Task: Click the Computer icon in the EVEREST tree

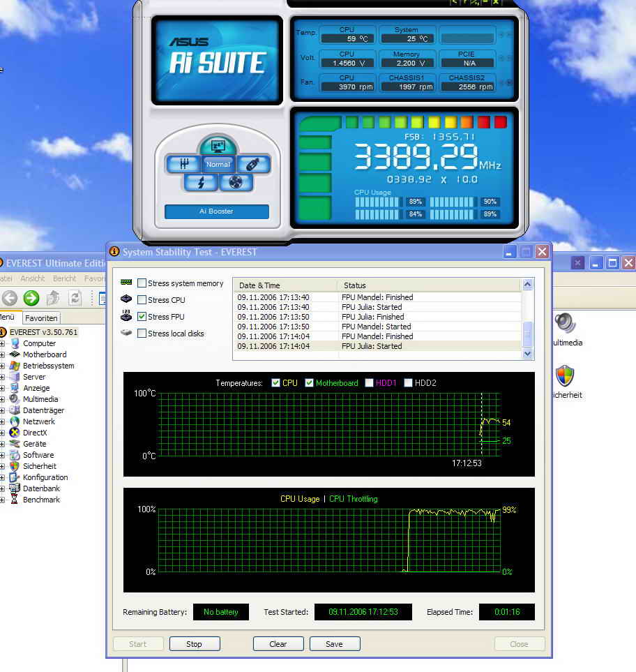Action: (x=15, y=343)
